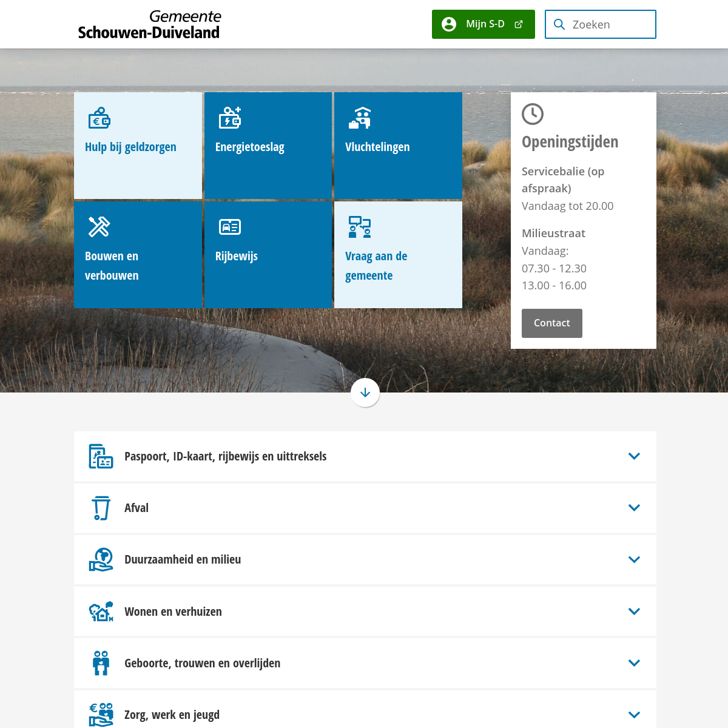Open the Rijbewijs tile link
The height and width of the screenshot is (728, 728).
[268, 255]
